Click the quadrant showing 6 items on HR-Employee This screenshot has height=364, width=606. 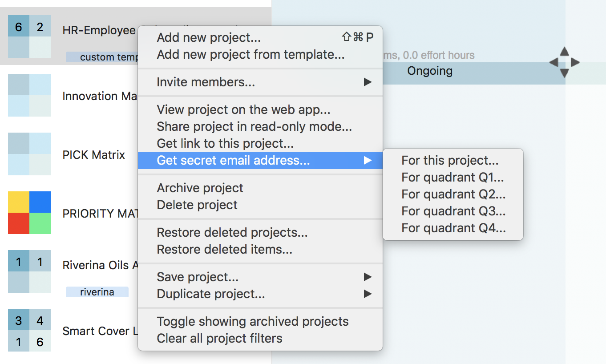(18, 27)
